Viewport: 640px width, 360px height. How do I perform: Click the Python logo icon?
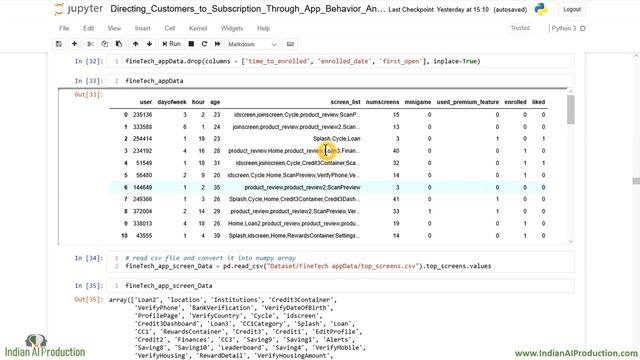pyautogui.click(x=541, y=9)
